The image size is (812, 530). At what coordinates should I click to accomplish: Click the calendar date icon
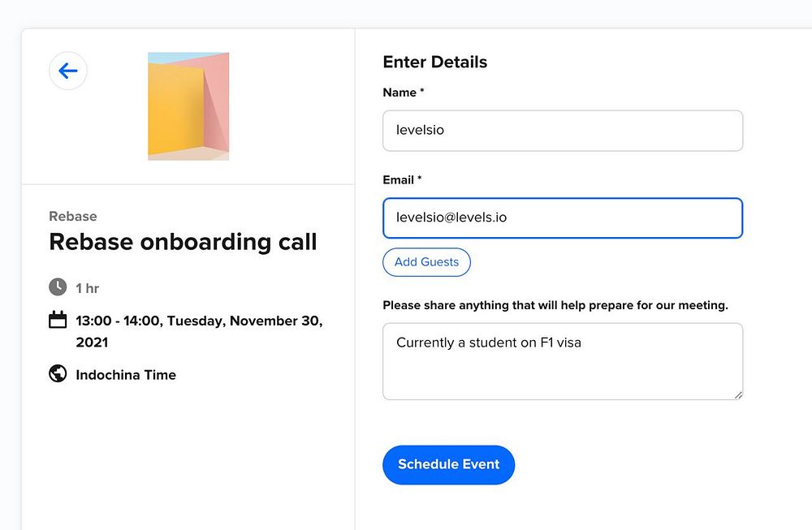pos(58,320)
